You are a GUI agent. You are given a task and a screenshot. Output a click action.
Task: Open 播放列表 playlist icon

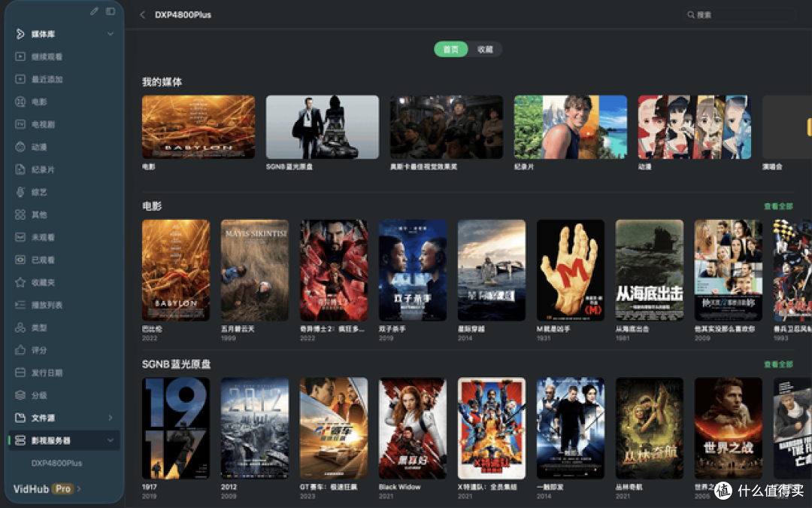20,305
